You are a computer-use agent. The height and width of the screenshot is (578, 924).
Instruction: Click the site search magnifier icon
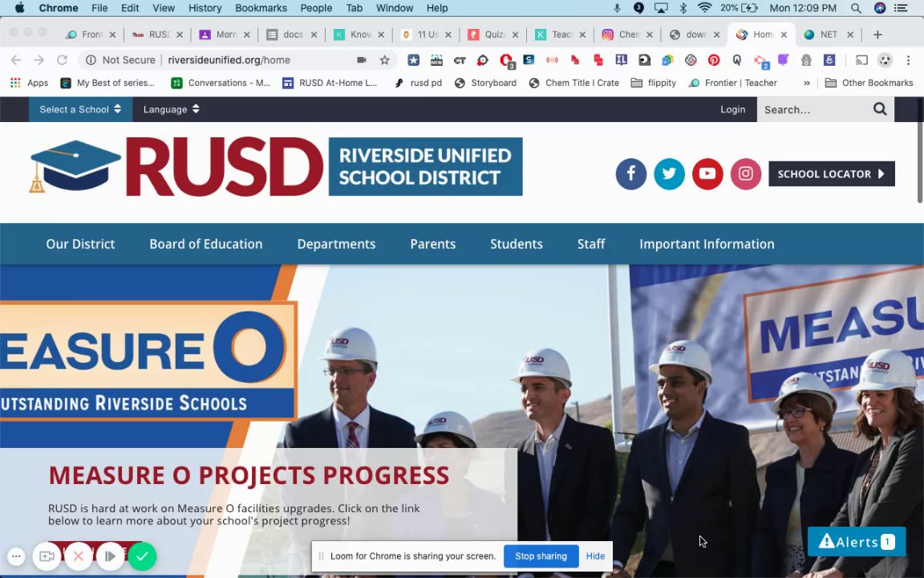[880, 109]
